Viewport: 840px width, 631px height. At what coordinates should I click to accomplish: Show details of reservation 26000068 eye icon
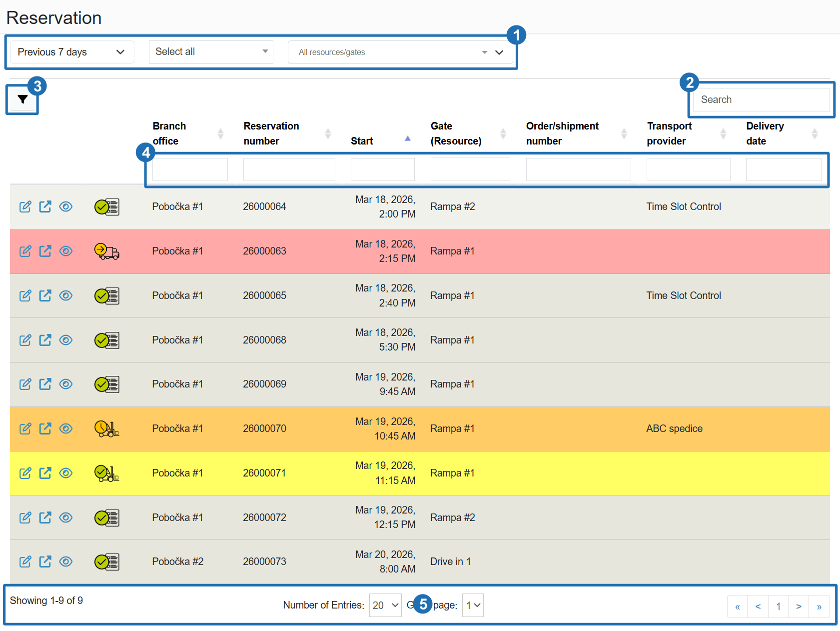click(x=66, y=340)
